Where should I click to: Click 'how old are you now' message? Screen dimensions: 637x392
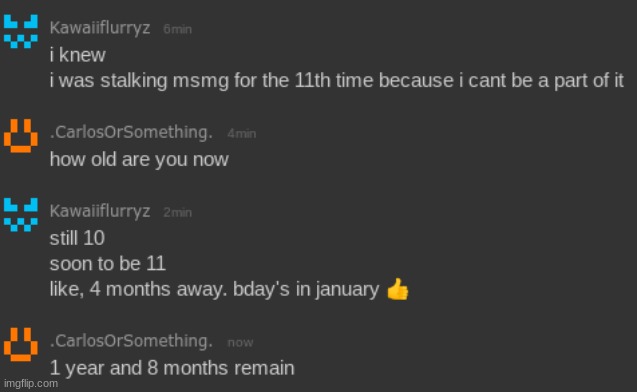139,159
